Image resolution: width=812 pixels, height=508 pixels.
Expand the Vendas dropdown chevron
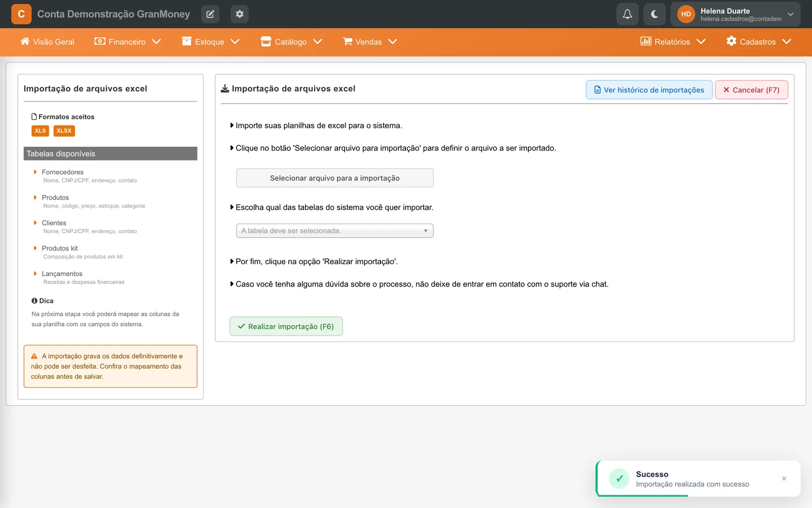393,42
